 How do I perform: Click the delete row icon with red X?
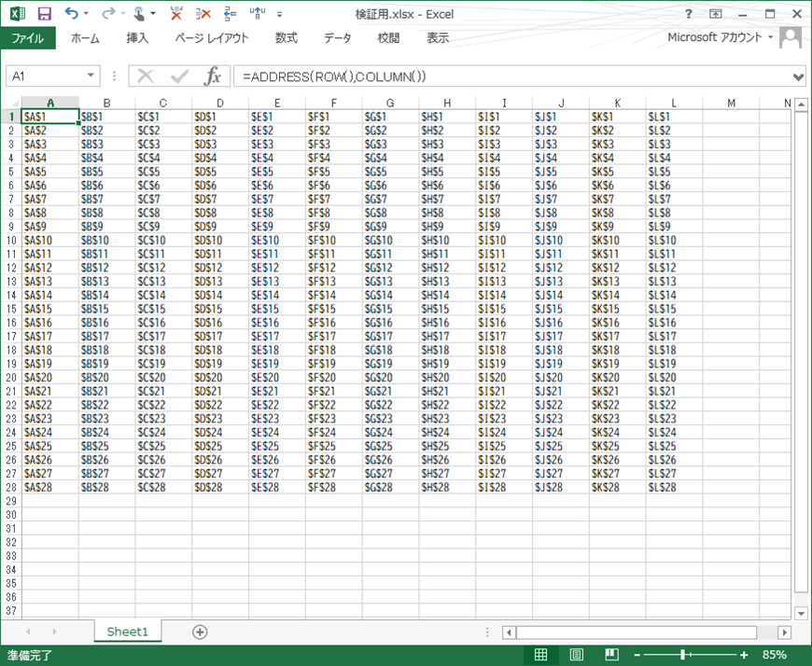pos(203,13)
